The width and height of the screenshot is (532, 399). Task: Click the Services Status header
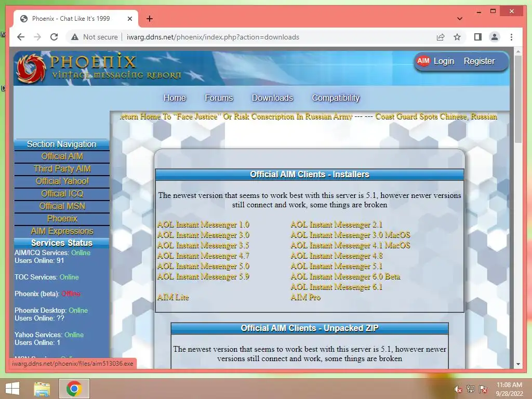point(62,243)
